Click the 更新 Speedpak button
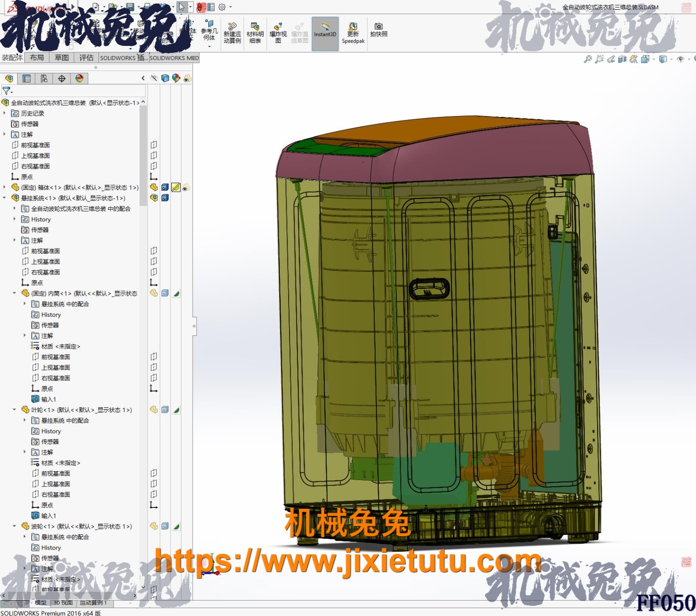Image resolution: width=696 pixels, height=616 pixels. click(x=353, y=32)
